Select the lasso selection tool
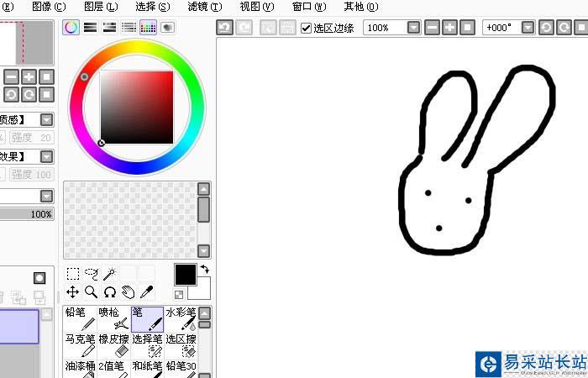The image size is (588, 378). (91, 274)
